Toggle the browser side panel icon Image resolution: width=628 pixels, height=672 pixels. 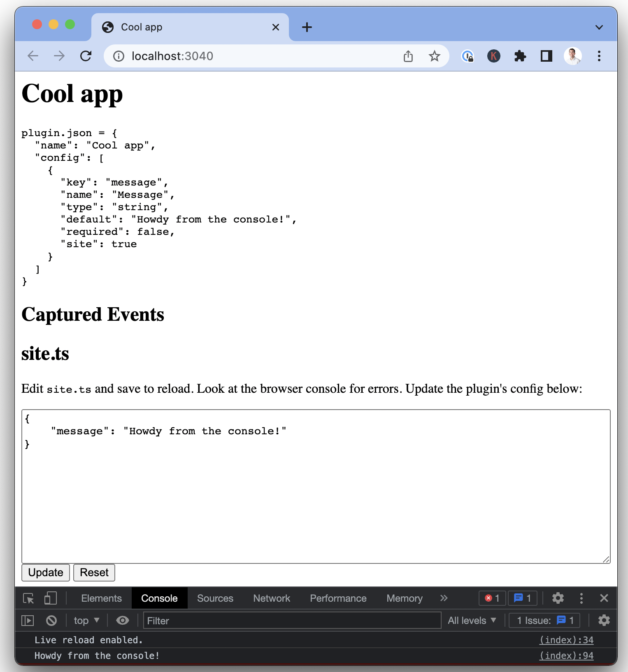546,56
